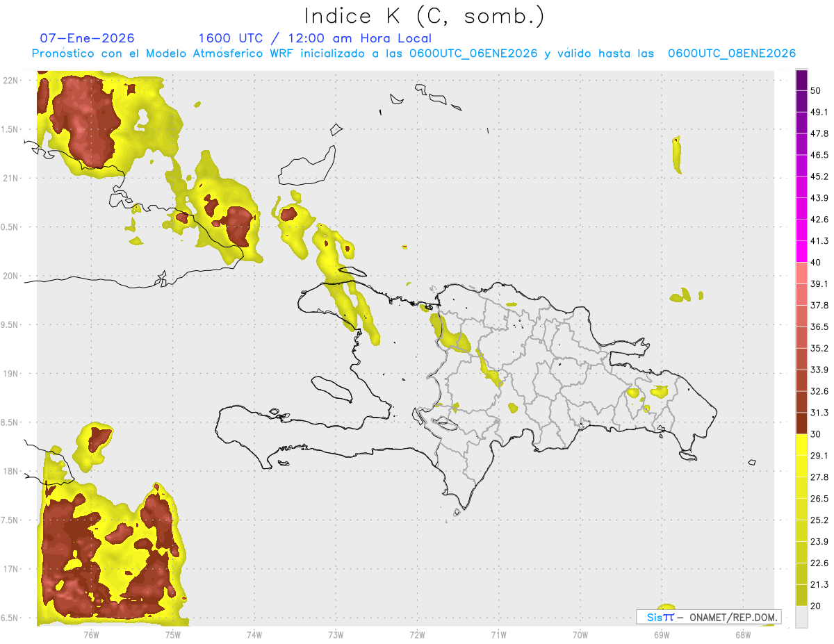Viewport: 834px width, 644px height.
Task: Click the colorbar value '43.9'
Action: 820,198
